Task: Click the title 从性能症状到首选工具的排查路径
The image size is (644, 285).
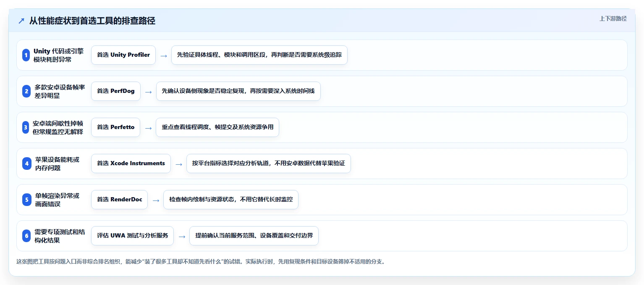Action: point(92,21)
